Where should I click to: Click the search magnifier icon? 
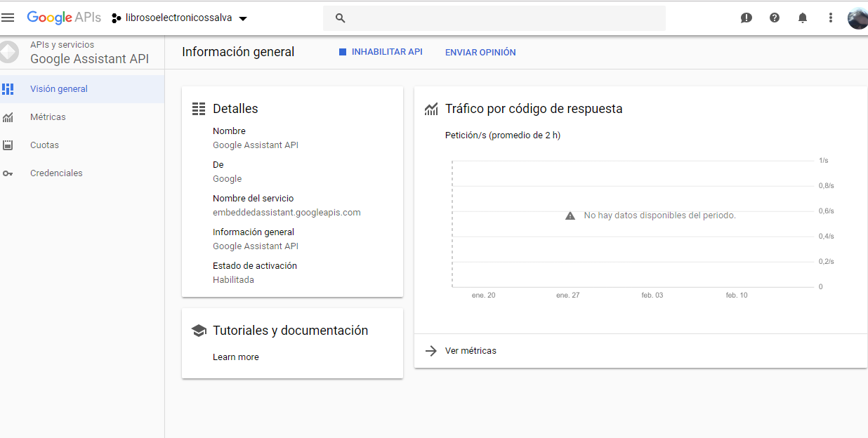pos(341,18)
